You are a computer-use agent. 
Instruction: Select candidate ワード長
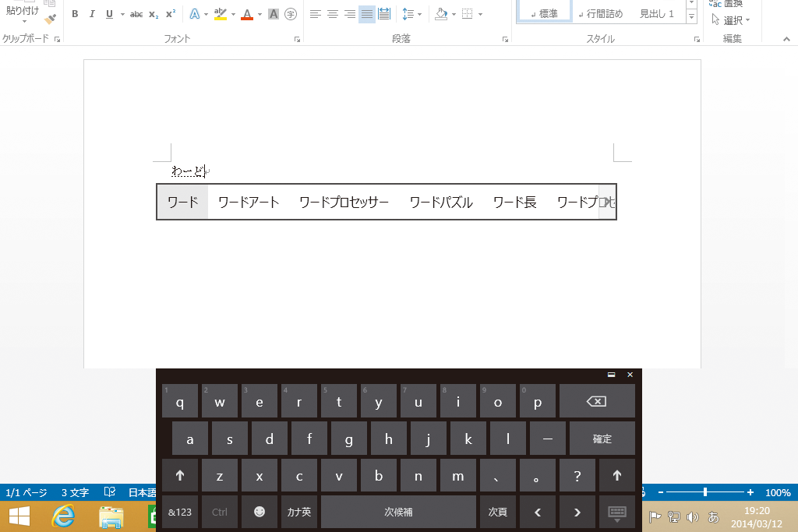[515, 202]
